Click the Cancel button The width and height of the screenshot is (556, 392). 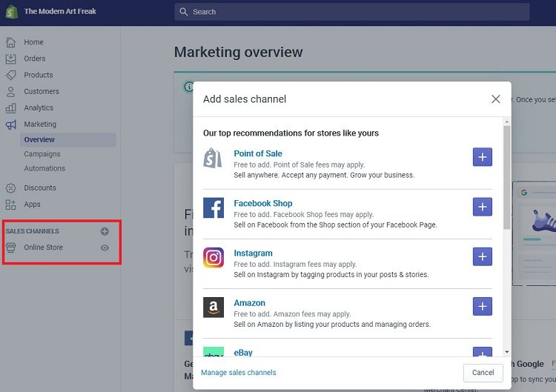click(x=483, y=373)
